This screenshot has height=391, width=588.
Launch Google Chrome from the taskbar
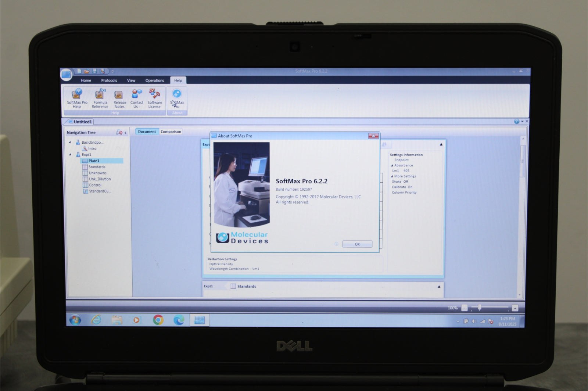pyautogui.click(x=158, y=320)
